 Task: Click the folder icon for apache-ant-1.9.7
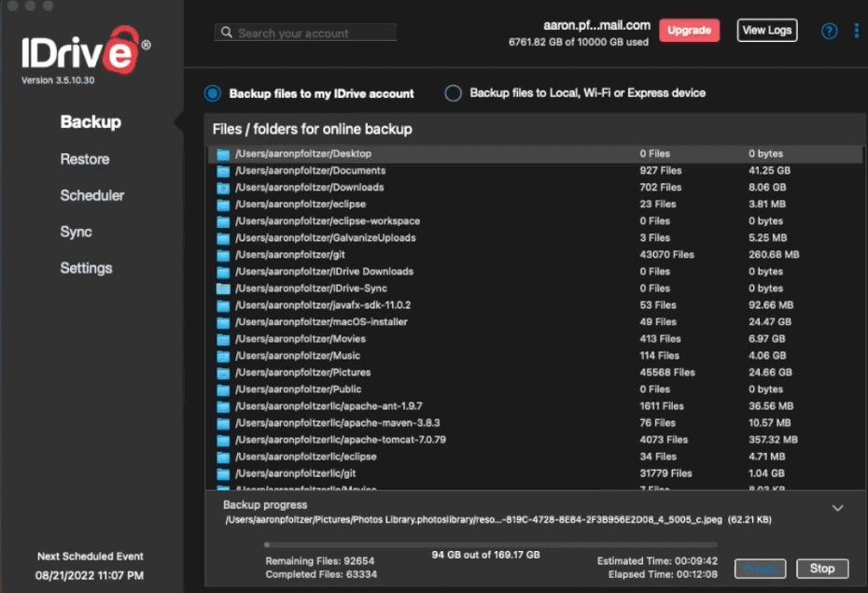[x=223, y=407]
